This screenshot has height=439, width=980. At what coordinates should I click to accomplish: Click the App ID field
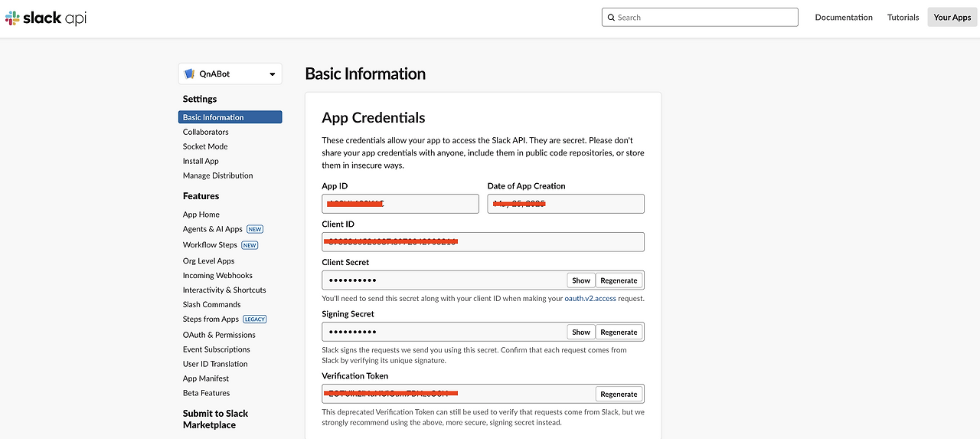tap(400, 204)
